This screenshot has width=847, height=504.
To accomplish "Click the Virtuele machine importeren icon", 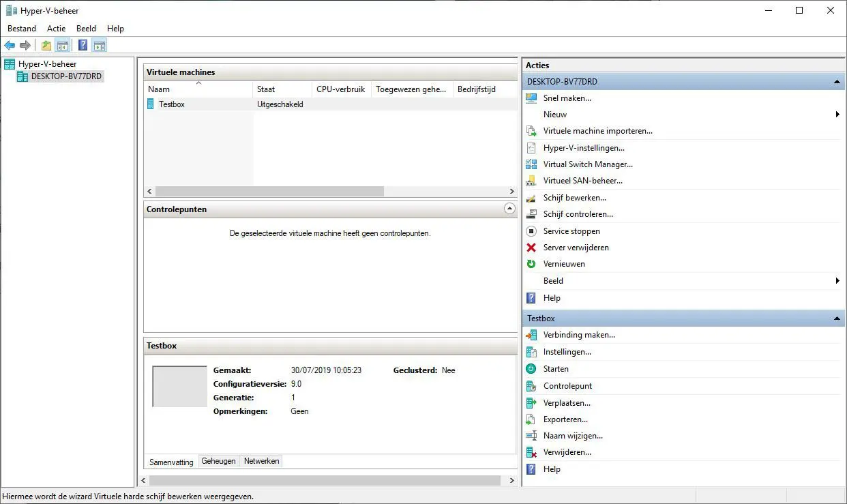I will (531, 131).
